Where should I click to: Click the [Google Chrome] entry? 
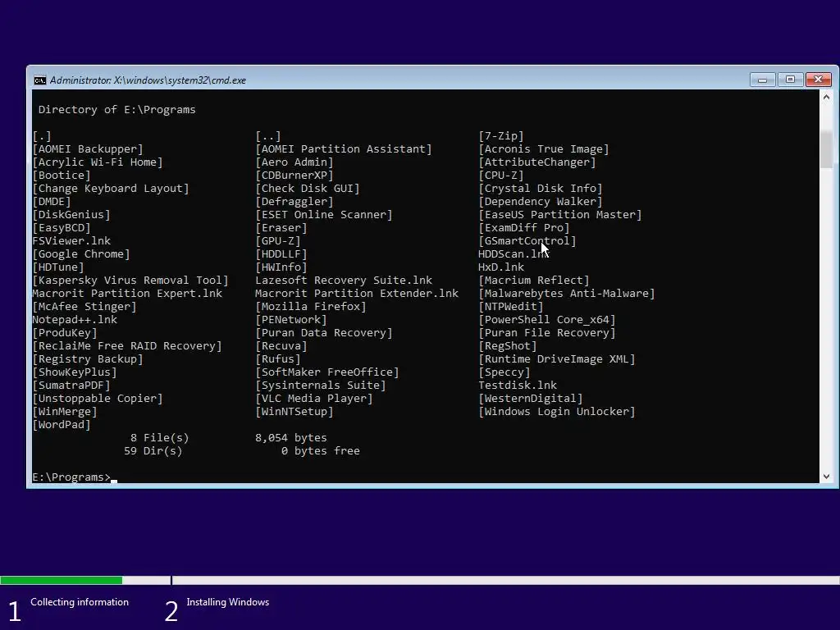[81, 254]
